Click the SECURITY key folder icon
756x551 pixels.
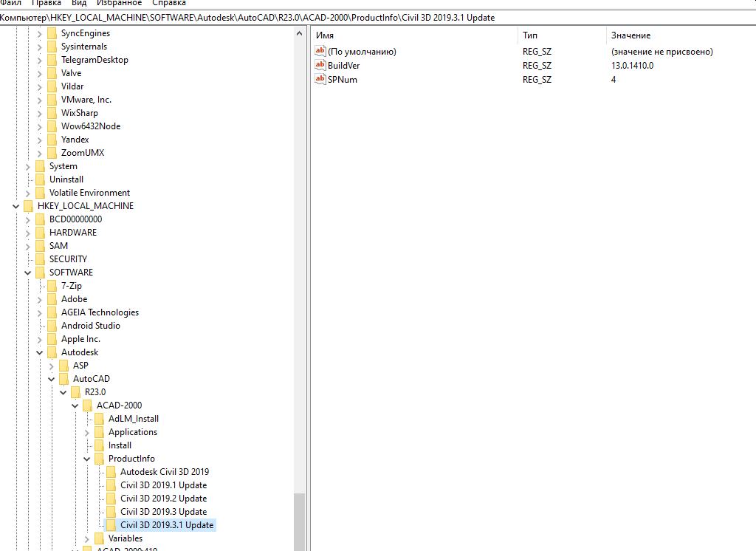pyautogui.click(x=41, y=259)
